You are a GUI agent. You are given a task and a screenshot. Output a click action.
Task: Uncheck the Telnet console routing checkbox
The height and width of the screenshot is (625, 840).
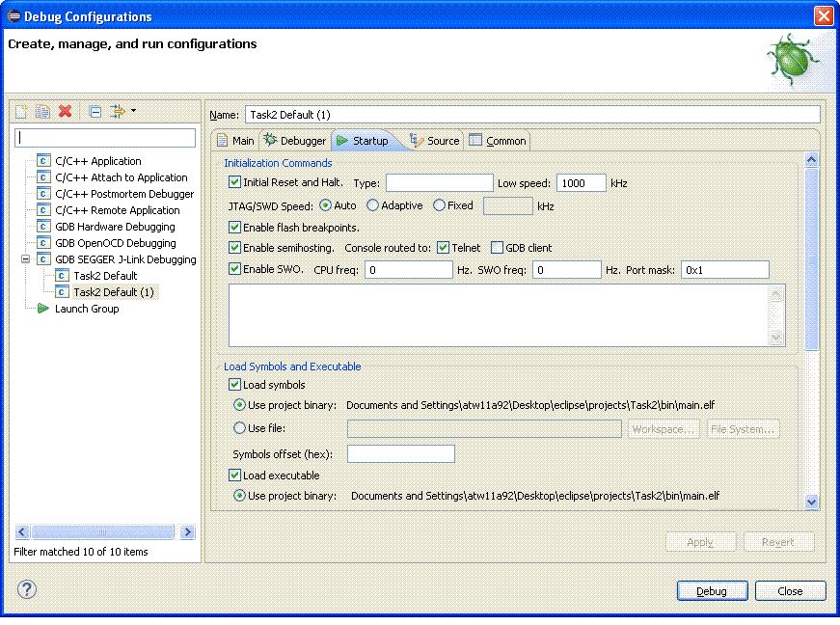(443, 248)
